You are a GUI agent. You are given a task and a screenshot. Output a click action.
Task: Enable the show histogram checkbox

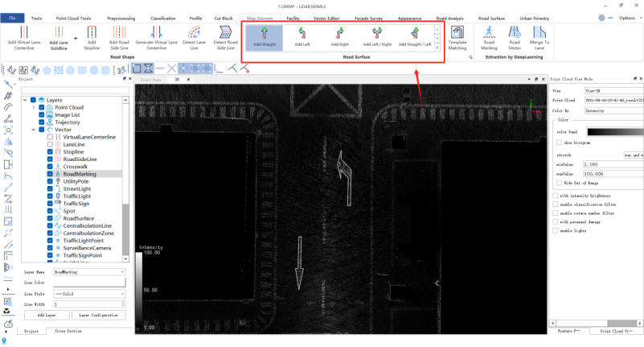pos(559,143)
